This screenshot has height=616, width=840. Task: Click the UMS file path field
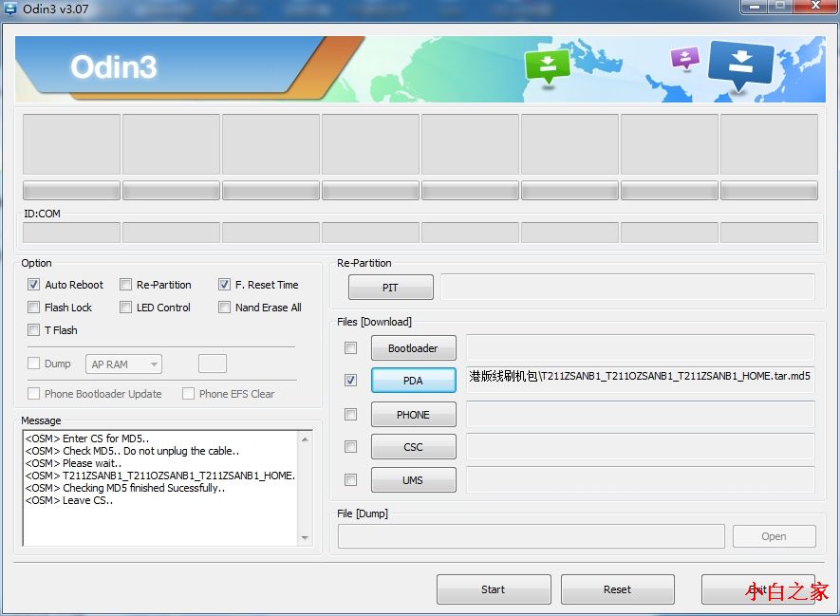pyautogui.click(x=640, y=479)
